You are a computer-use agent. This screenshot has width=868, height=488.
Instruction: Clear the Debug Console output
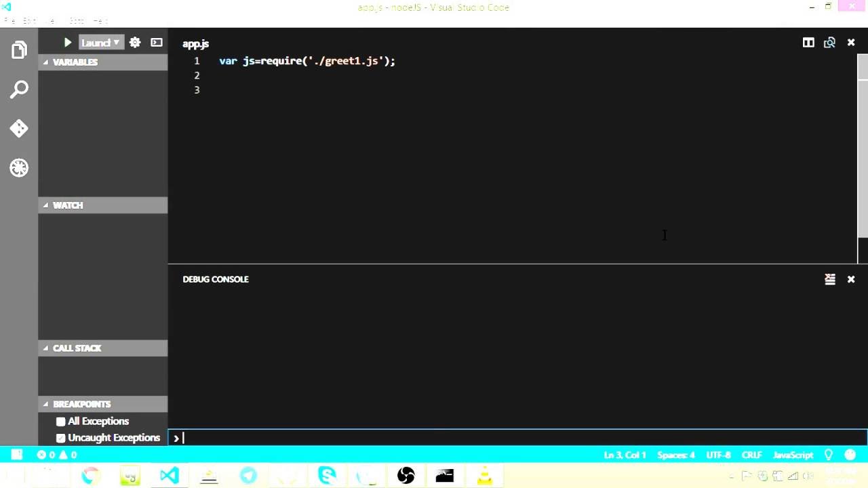(830, 279)
